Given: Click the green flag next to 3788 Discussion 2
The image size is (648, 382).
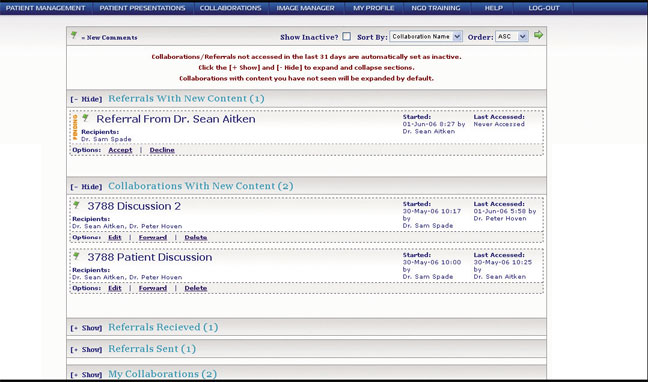Looking at the screenshot, I should [76, 205].
